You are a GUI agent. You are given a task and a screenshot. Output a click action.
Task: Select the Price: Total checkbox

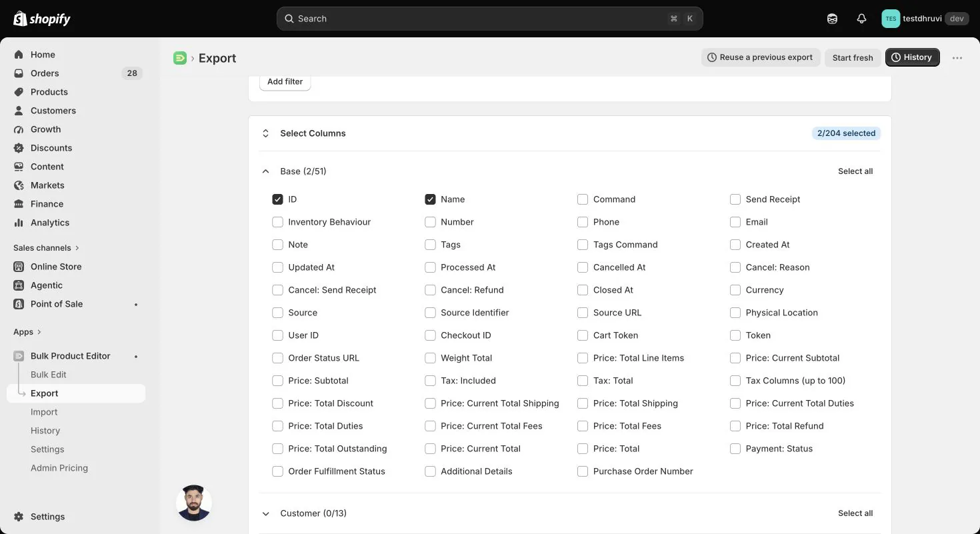(x=583, y=449)
